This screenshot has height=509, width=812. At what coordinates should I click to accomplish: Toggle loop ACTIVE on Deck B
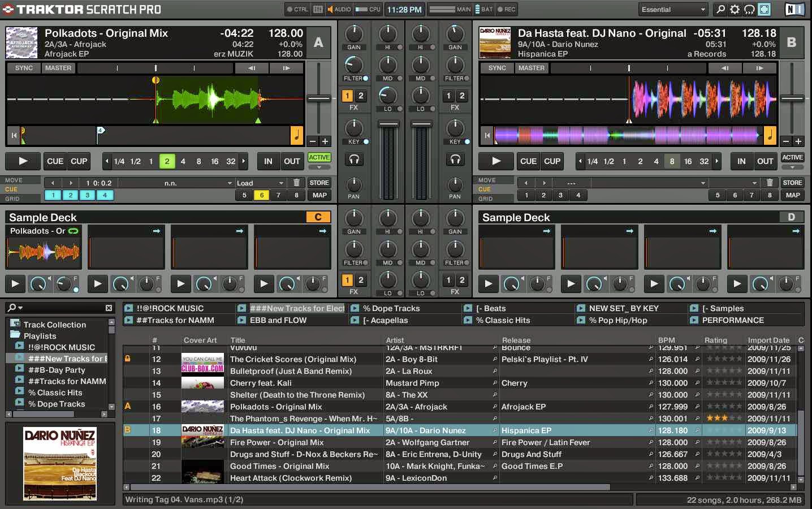792,157
